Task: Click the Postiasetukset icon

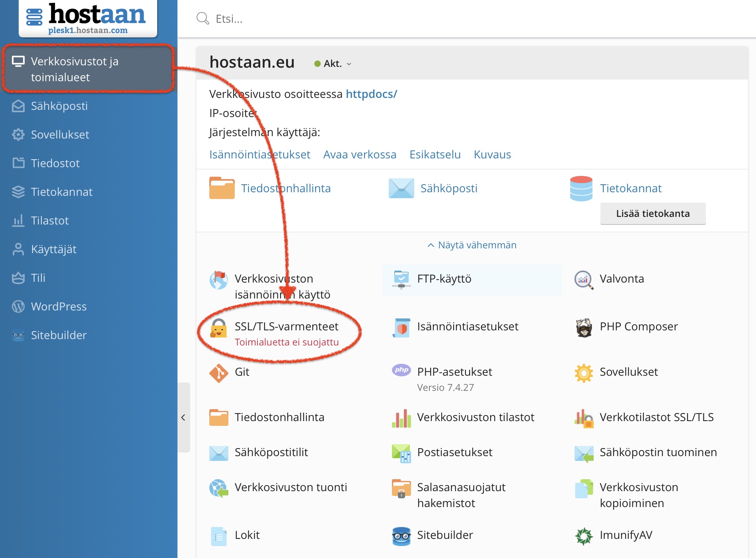Action: (x=401, y=453)
